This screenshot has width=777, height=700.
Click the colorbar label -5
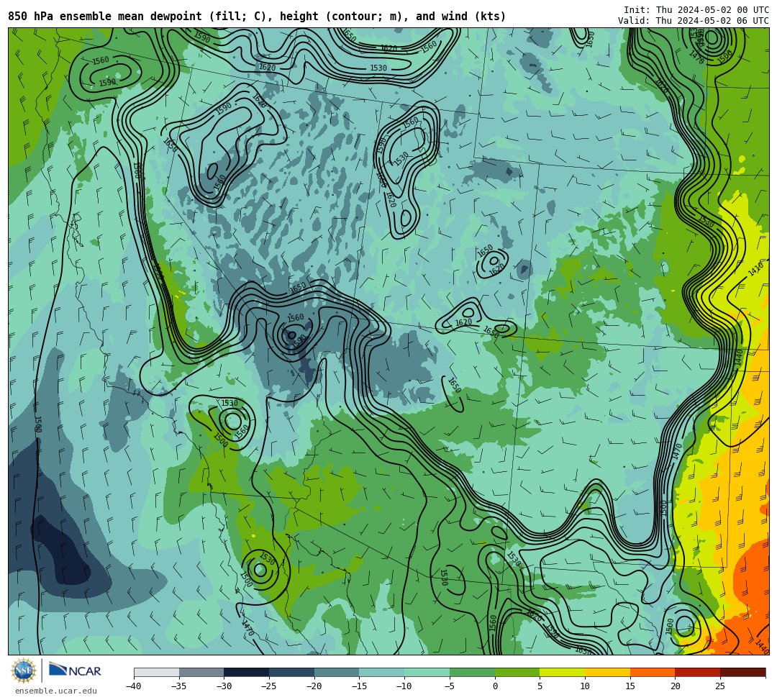click(450, 686)
